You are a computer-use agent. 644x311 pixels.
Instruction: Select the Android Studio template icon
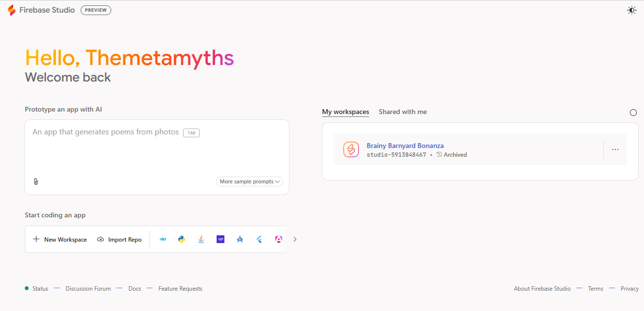click(x=240, y=239)
